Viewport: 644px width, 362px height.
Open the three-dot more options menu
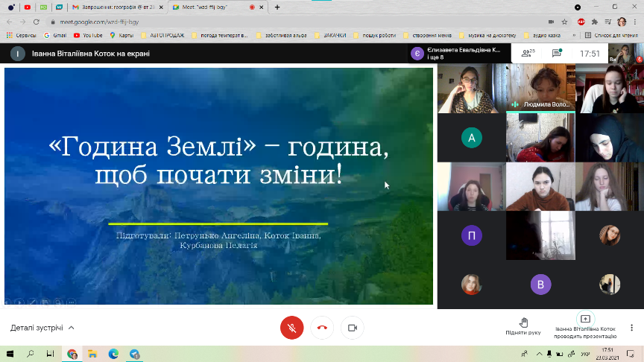tap(632, 328)
